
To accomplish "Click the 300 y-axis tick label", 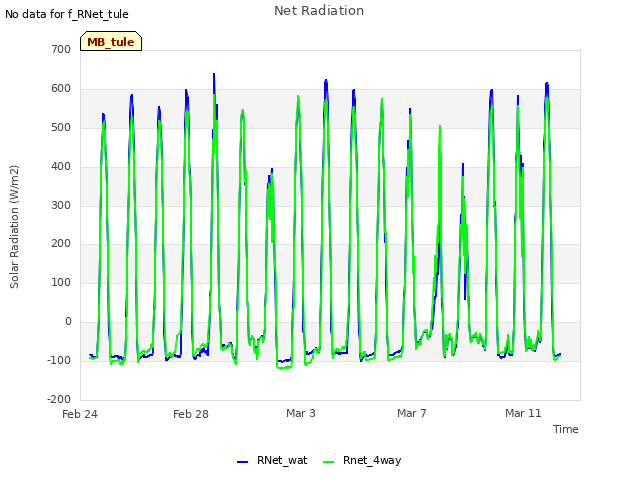I will 61,205.
